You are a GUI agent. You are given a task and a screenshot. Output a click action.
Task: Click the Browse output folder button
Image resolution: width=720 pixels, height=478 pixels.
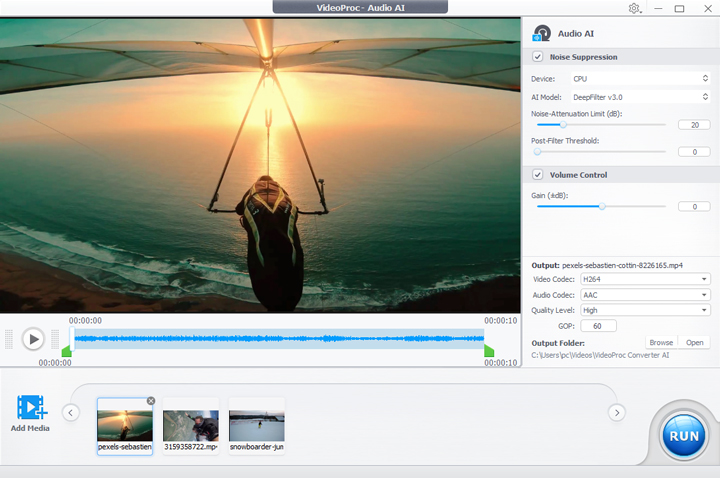(660, 342)
